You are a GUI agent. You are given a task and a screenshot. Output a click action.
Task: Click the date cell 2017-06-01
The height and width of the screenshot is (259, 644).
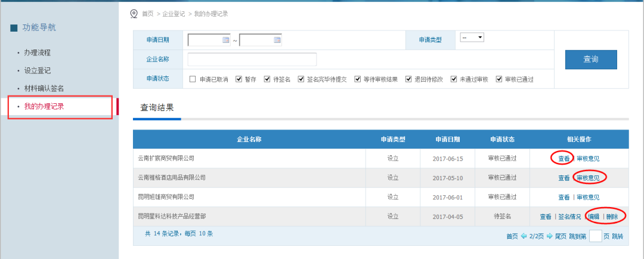(448, 198)
